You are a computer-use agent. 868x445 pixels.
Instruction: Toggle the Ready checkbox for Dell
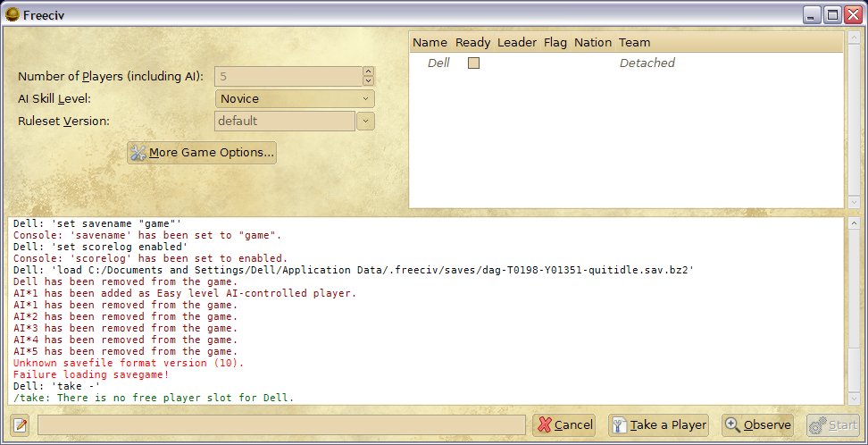[473, 63]
